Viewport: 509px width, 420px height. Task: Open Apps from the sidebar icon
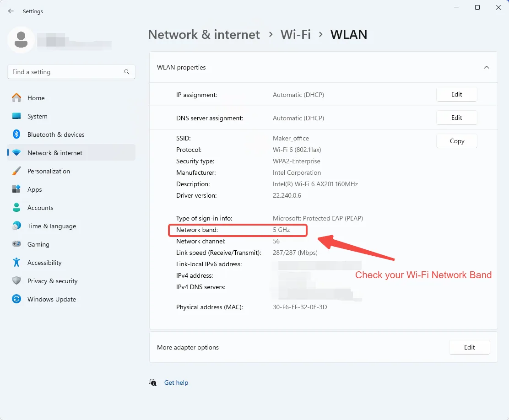click(x=16, y=189)
